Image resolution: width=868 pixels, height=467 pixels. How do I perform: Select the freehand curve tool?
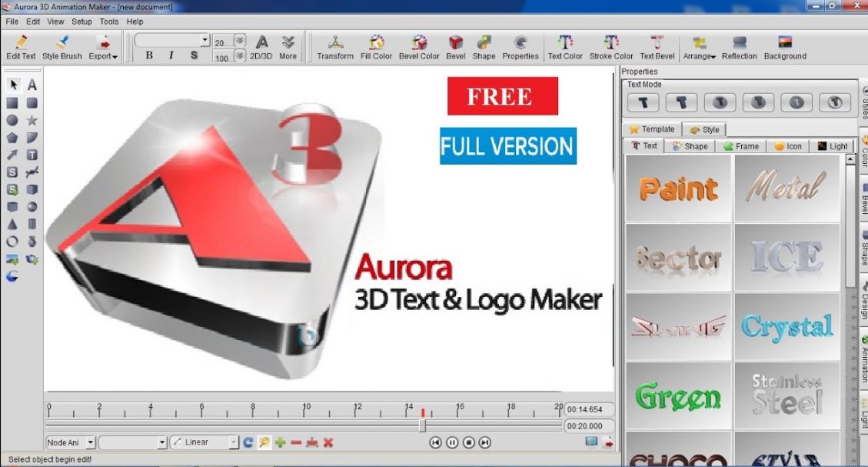32,172
